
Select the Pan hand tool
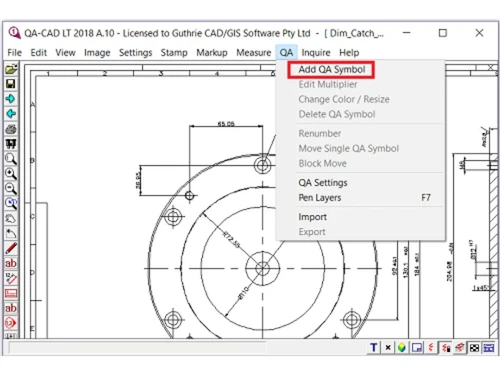click(11, 219)
